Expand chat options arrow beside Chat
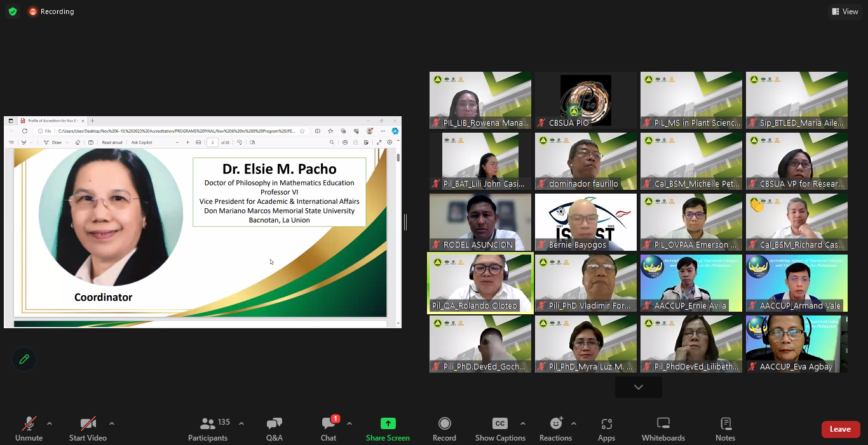The image size is (868, 445). [349, 423]
